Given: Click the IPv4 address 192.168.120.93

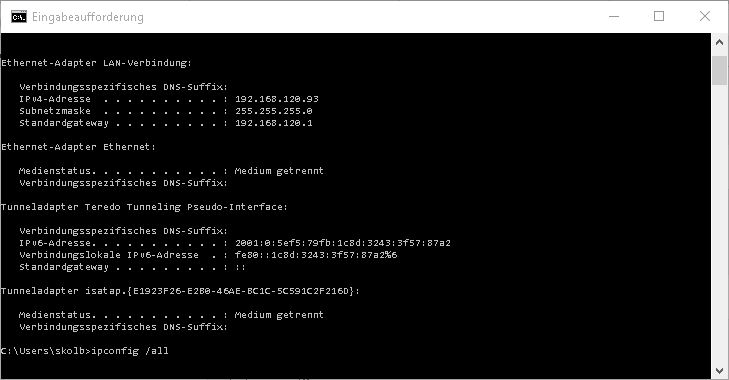Looking at the screenshot, I should click(x=277, y=99).
